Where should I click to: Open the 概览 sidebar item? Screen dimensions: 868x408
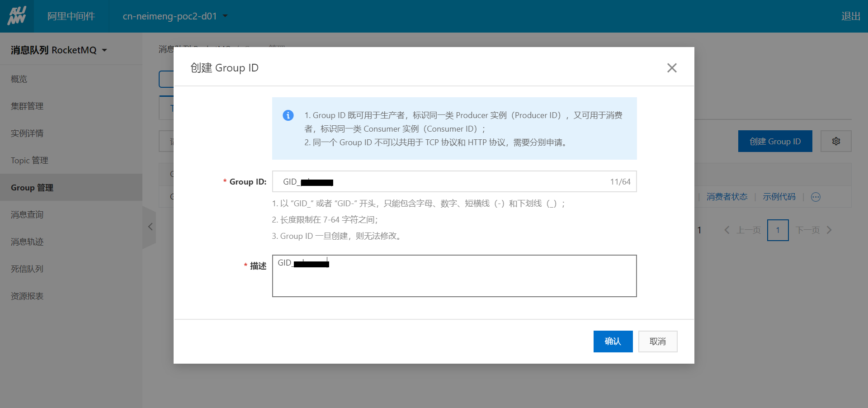click(71, 79)
